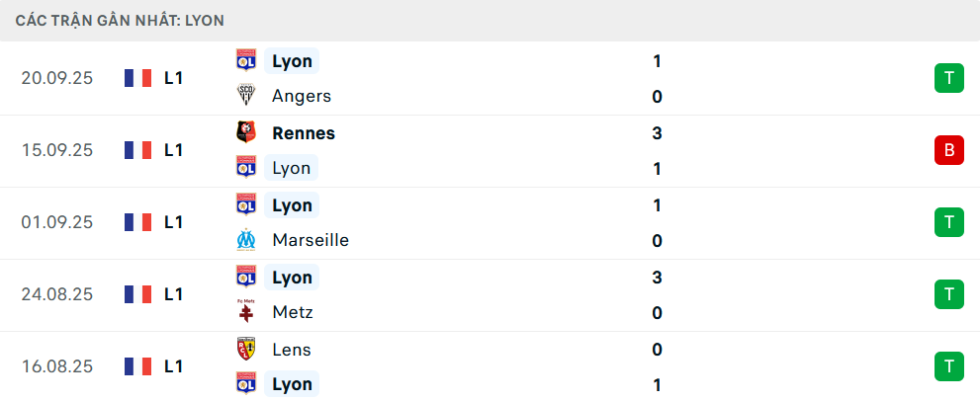Screen dimensions: 980x402
Task: Click the 'Các trận gần nhất: Lyon' header
Action: click(120, 20)
